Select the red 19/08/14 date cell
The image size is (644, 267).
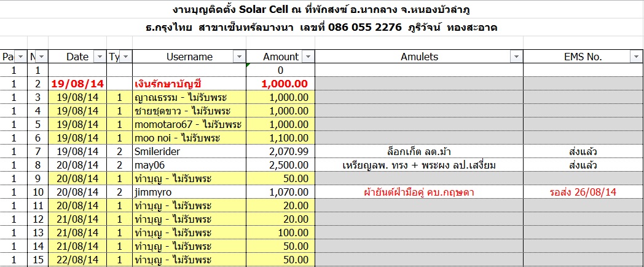[x=77, y=83]
